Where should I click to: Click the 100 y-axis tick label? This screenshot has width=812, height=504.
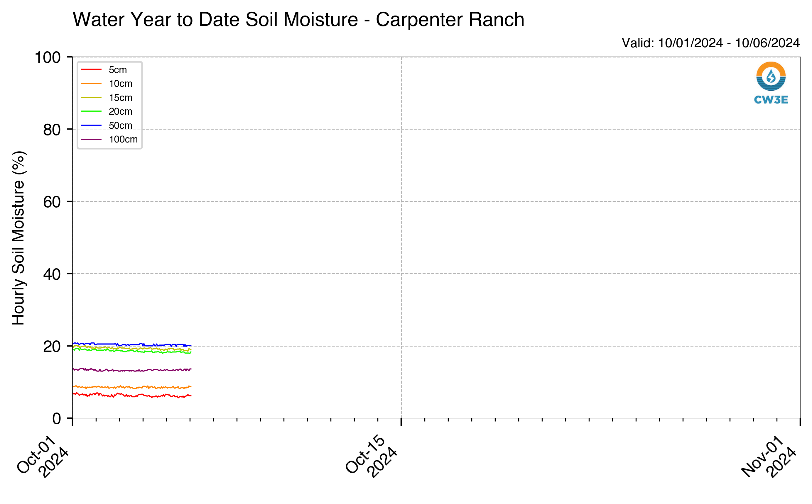[48, 57]
